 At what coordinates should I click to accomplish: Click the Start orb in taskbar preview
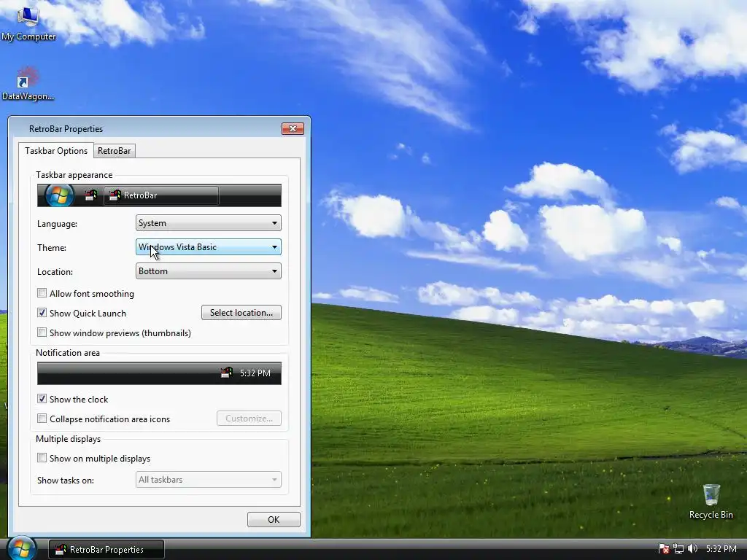click(60, 195)
